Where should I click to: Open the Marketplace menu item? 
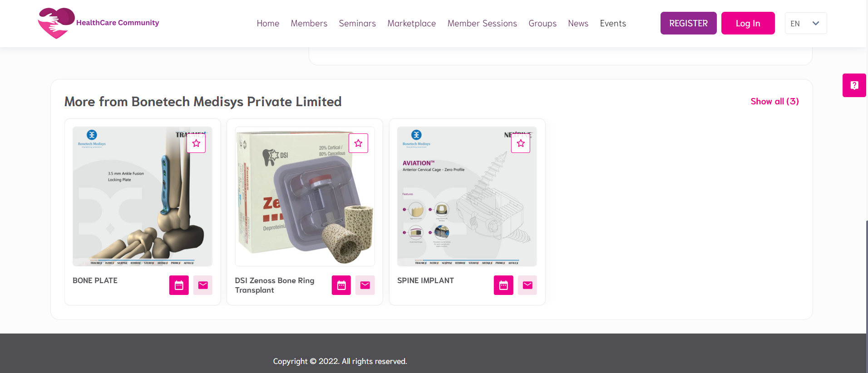(411, 24)
